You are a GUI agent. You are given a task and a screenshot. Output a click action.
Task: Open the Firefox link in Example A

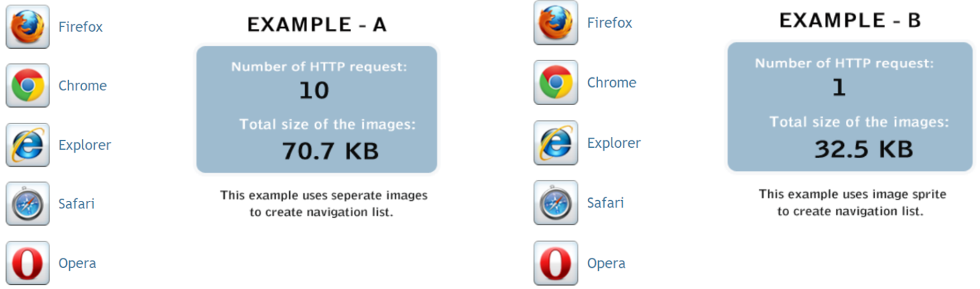point(81,27)
